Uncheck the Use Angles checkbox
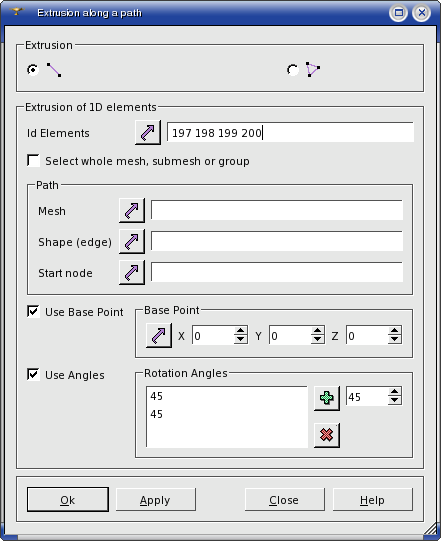The height and width of the screenshot is (541, 441). click(x=33, y=374)
